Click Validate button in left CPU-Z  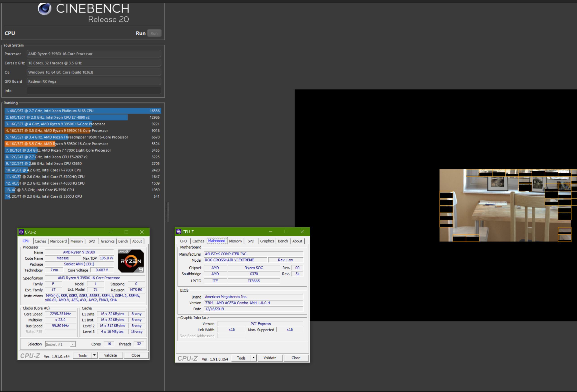[x=111, y=355]
